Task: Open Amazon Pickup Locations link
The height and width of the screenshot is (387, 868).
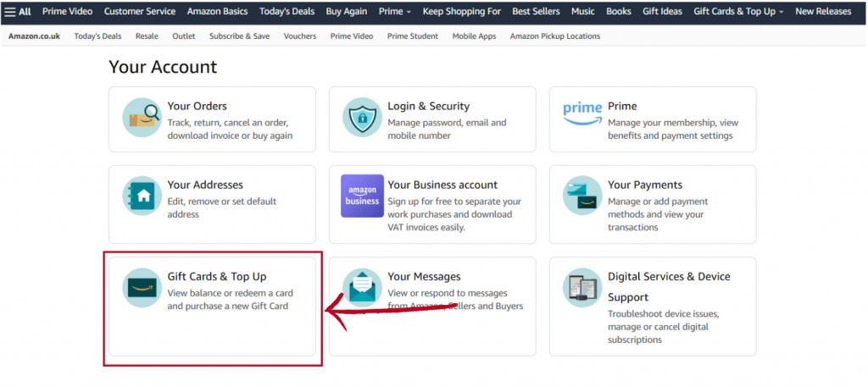Action: coord(554,36)
